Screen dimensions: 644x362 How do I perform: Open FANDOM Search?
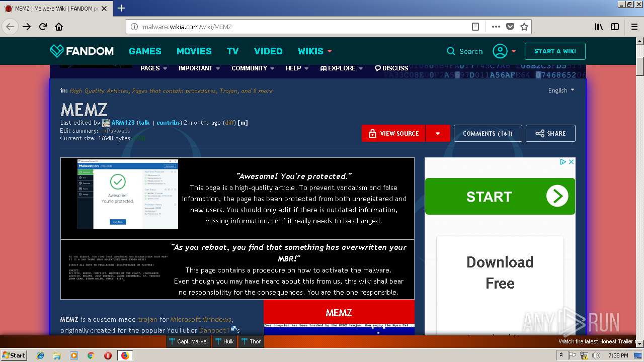click(x=464, y=51)
